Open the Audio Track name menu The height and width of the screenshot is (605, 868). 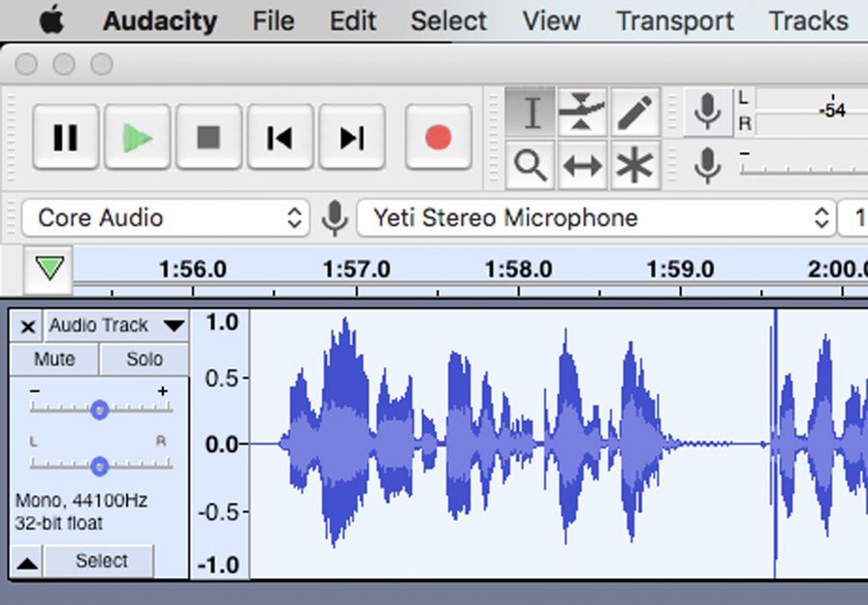114,326
